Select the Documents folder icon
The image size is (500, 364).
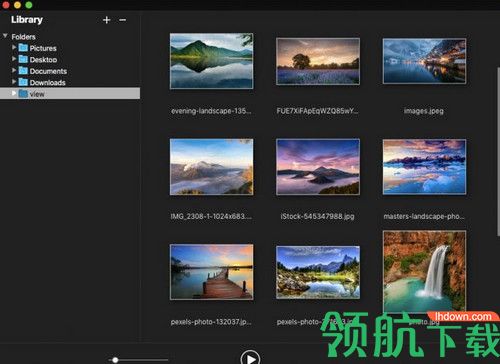coord(23,71)
